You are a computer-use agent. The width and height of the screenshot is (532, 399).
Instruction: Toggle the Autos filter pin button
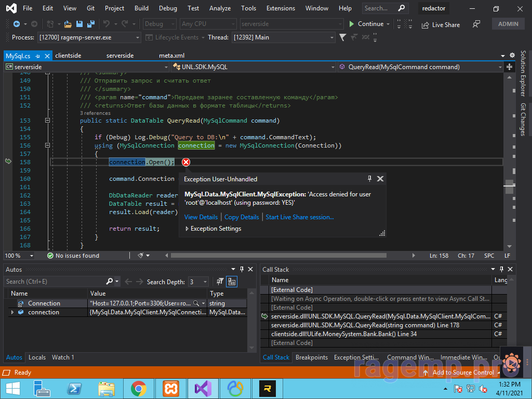click(220, 281)
